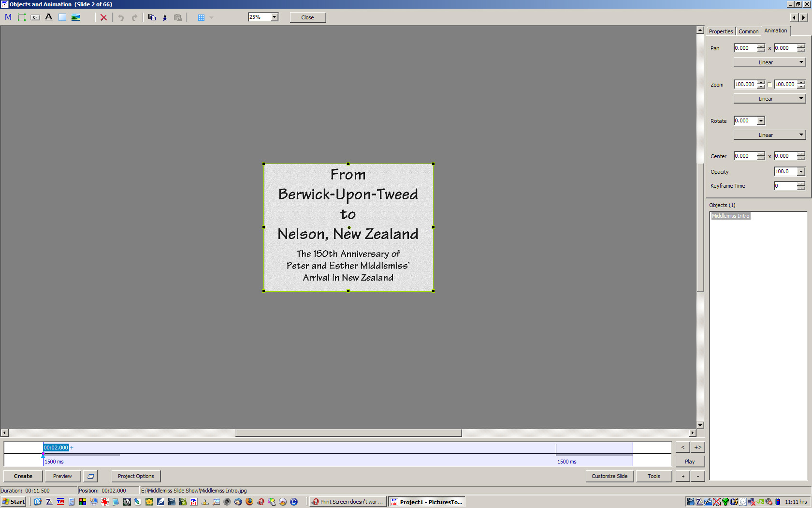Image resolution: width=812 pixels, height=508 pixels.
Task: Click the Add Image icon in toolbar
Action: pyautogui.click(x=76, y=17)
